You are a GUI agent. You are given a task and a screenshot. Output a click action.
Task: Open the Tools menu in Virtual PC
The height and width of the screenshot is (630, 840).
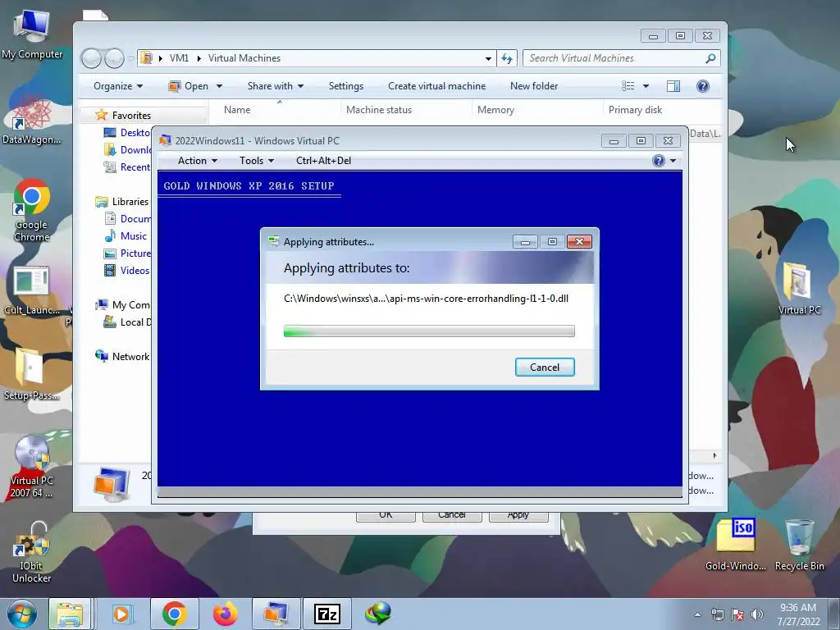[x=257, y=161]
